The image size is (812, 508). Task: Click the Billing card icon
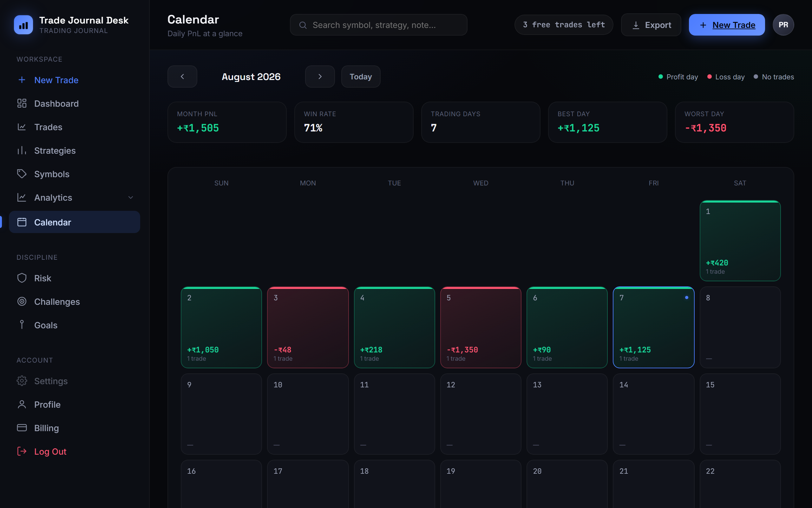coord(22,428)
